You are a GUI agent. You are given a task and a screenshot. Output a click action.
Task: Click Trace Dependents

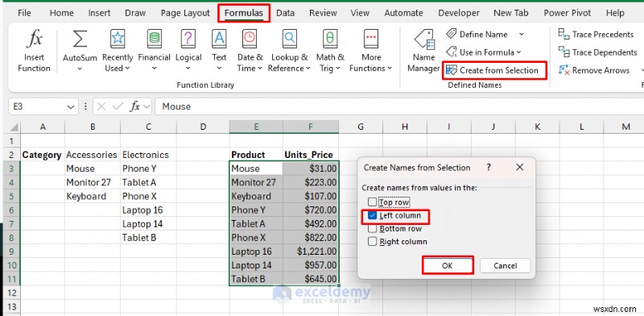pos(597,52)
